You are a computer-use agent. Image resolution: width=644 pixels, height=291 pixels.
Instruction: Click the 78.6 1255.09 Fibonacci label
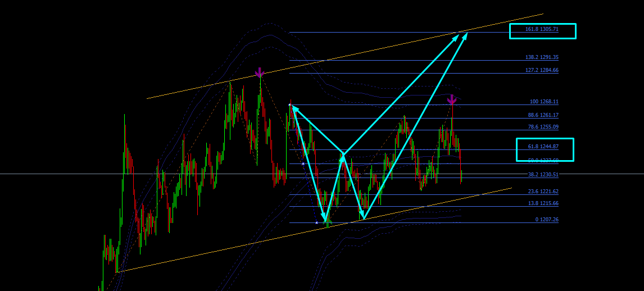[543, 127]
